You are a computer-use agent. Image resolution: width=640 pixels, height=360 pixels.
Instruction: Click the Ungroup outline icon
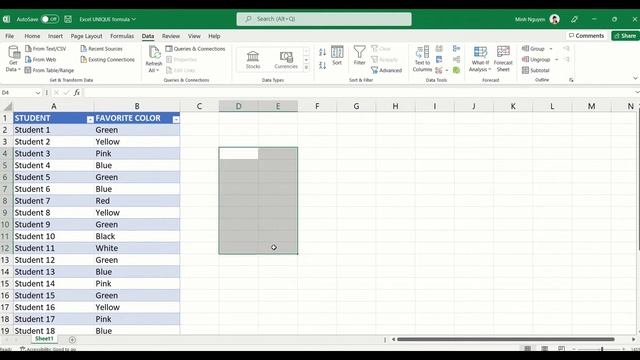pyautogui.click(x=526, y=60)
